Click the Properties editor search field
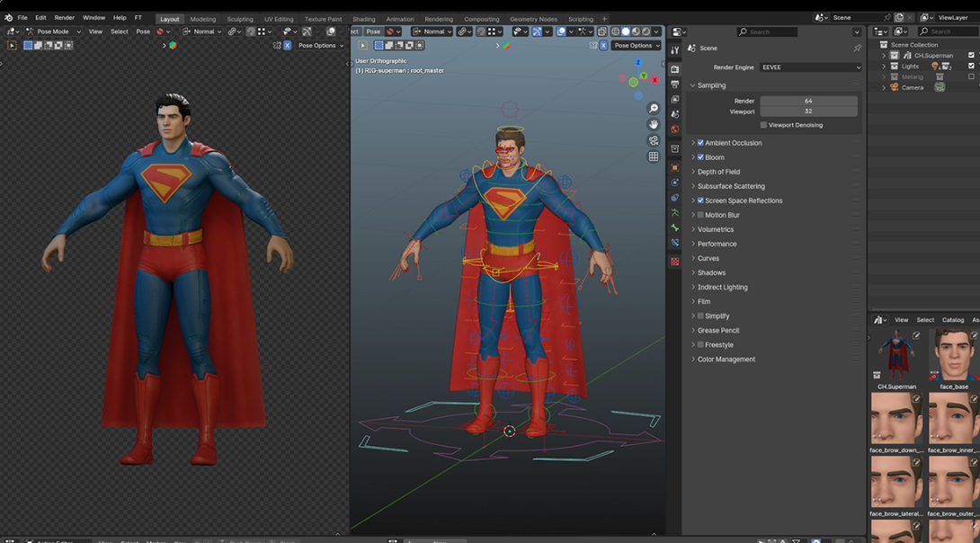The width and height of the screenshot is (980, 543). tap(767, 31)
